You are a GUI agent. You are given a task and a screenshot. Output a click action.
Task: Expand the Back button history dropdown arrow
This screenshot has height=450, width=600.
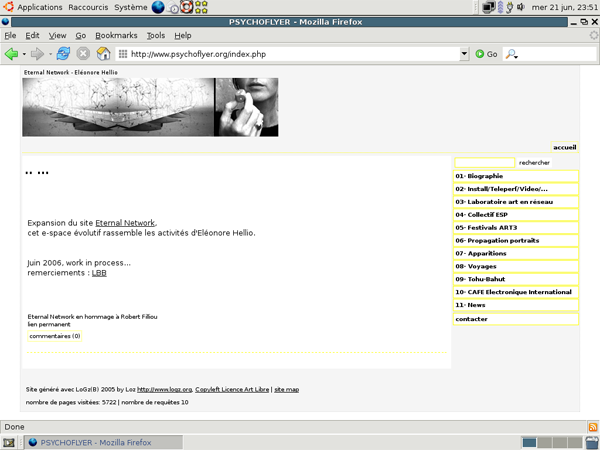pos(23,53)
